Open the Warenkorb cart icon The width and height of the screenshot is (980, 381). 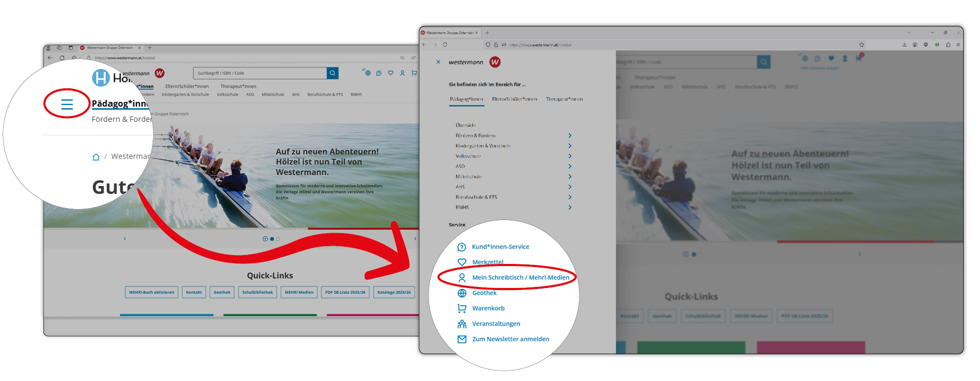coord(462,308)
